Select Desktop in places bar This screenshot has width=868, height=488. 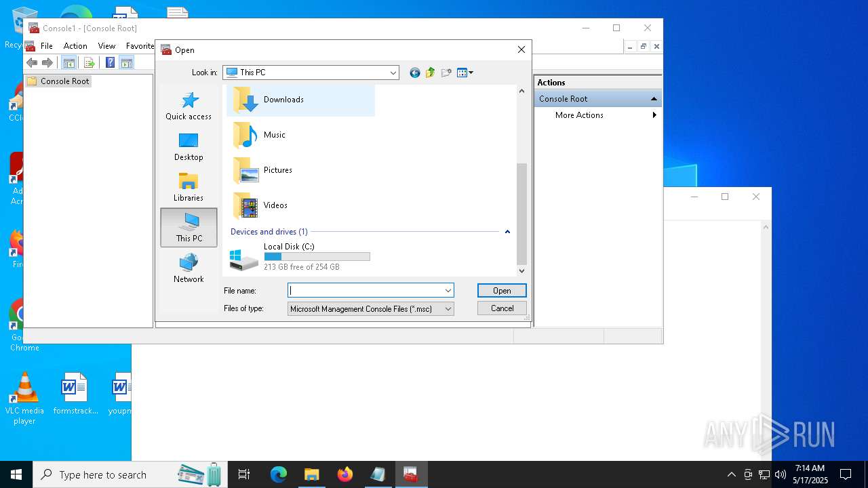pyautogui.click(x=189, y=147)
